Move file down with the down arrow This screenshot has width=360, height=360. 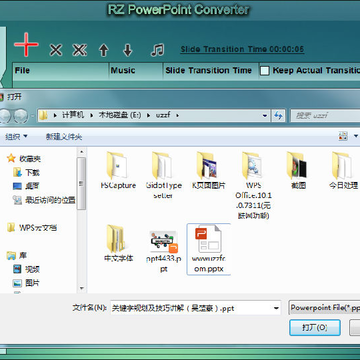click(x=128, y=50)
